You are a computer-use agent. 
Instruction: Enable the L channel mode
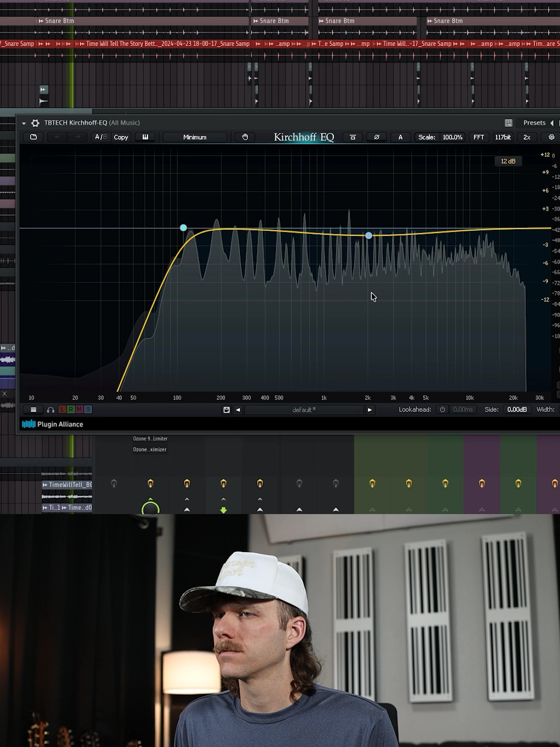(x=62, y=409)
